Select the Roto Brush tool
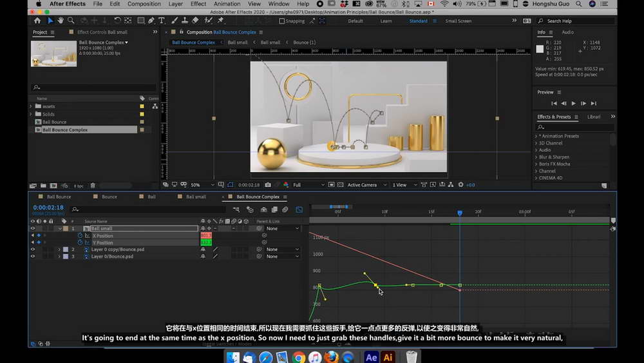Viewport: 644px width, 363px height. click(209, 21)
